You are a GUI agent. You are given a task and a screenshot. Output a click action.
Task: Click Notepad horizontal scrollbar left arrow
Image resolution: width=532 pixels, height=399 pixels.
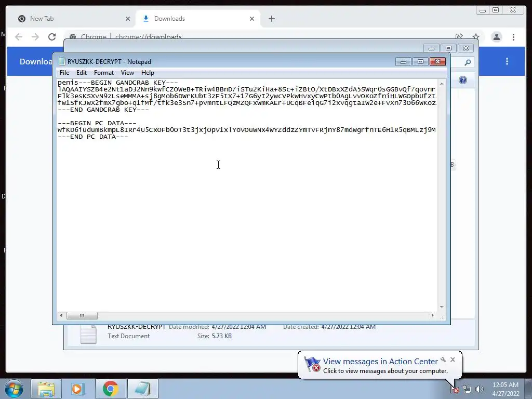click(61, 315)
